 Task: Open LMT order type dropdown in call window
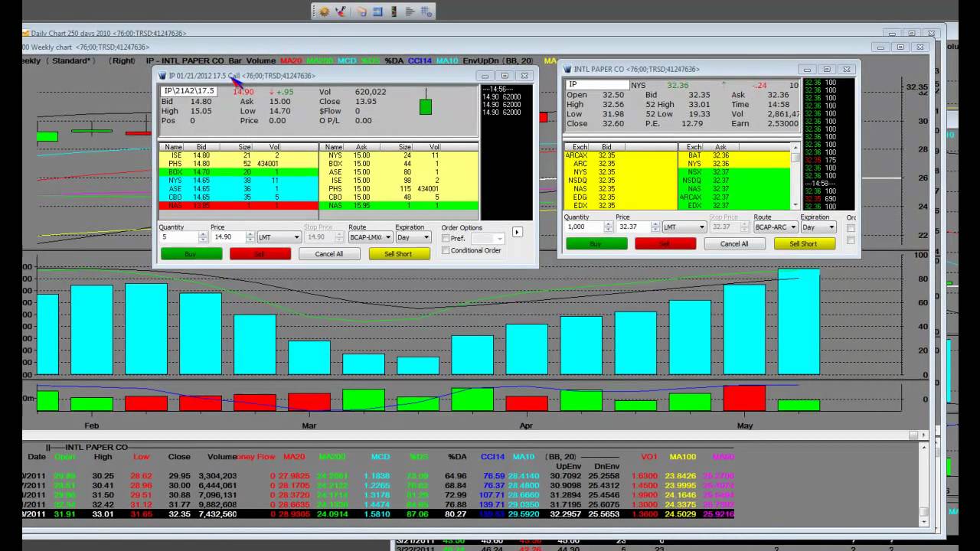279,237
